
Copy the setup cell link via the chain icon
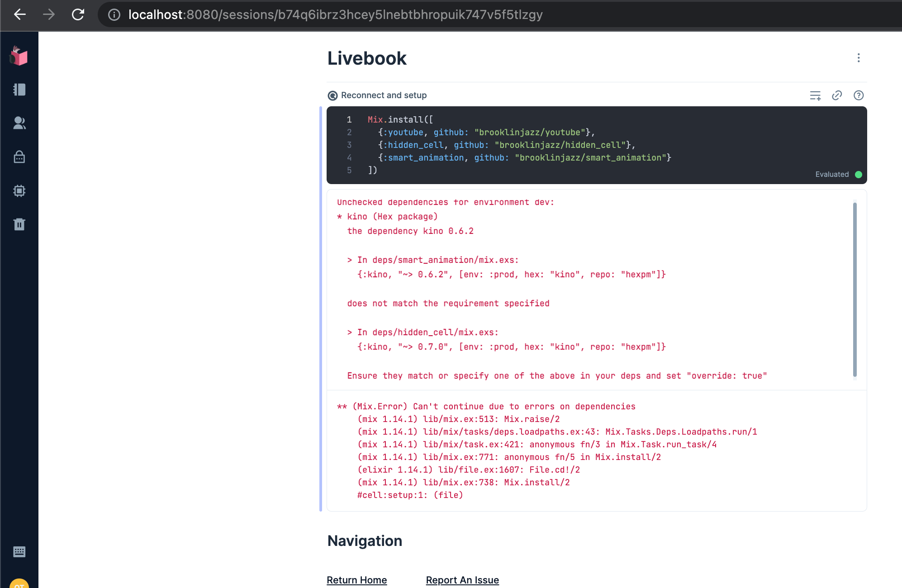[x=836, y=95]
